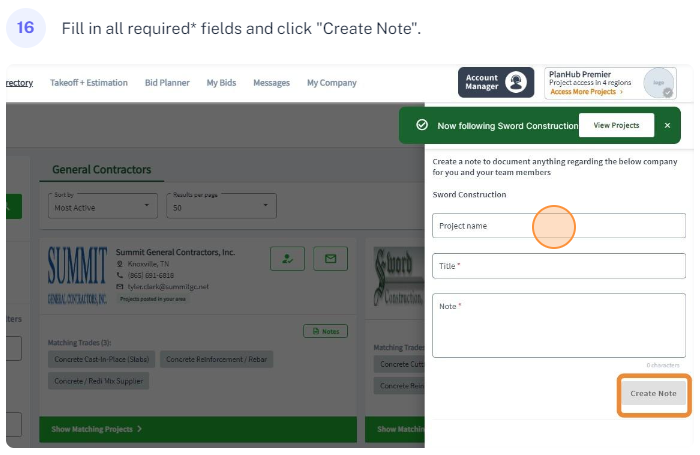Open Takeoff + Estimation menu
The height and width of the screenshot is (455, 700).
[x=89, y=83]
